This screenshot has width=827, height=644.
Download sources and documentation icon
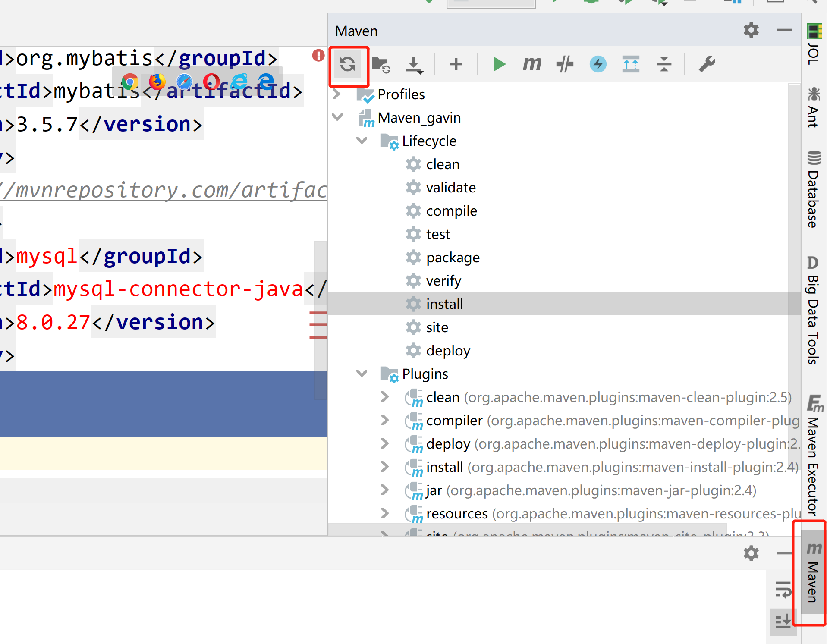pos(414,65)
